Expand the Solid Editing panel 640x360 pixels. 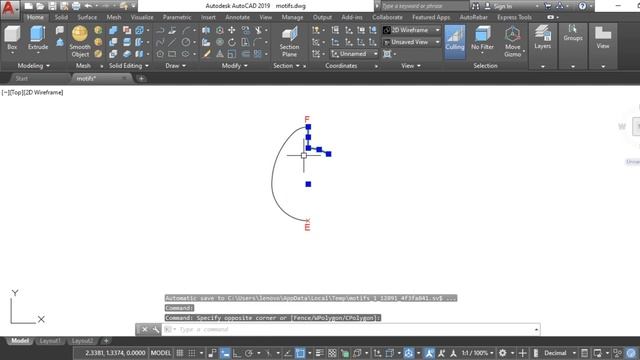click(129, 66)
